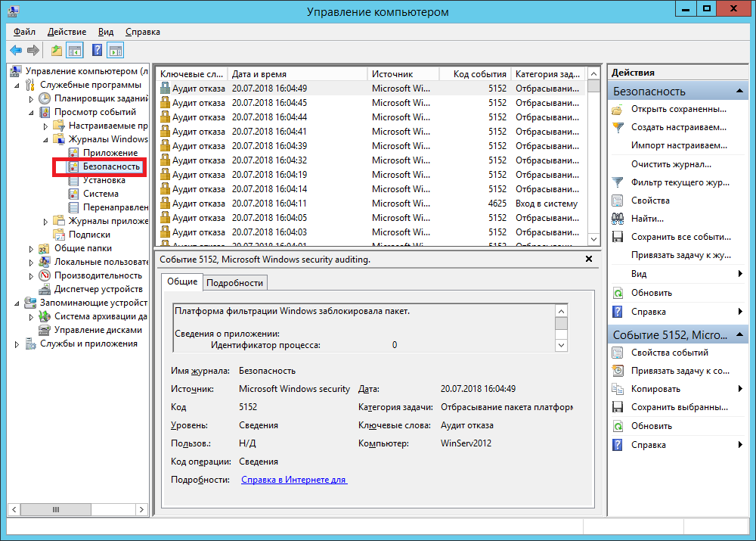This screenshot has height=541, width=756.
Task: Click Свойства событий in the actions pane
Action: point(669,353)
